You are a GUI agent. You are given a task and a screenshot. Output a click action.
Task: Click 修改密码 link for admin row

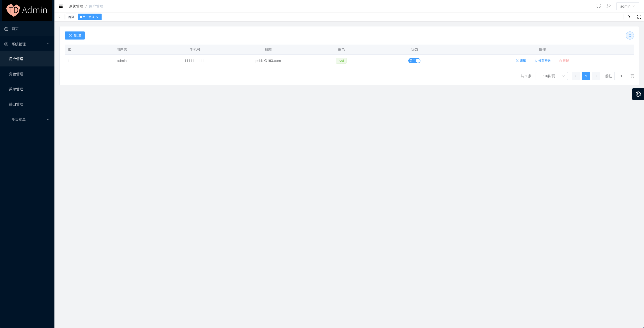click(542, 61)
